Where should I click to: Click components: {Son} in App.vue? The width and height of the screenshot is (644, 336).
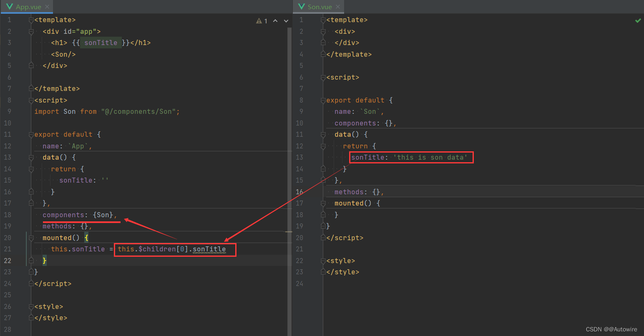click(x=78, y=215)
